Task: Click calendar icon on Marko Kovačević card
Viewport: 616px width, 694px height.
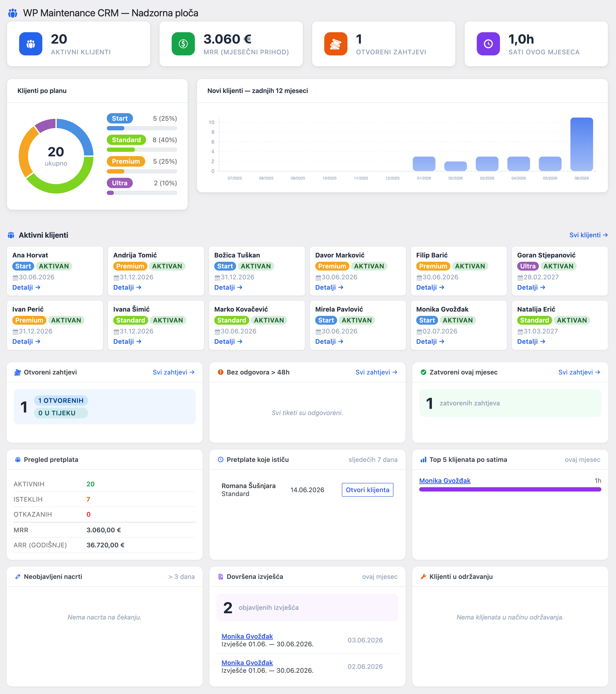Action: [x=217, y=332]
